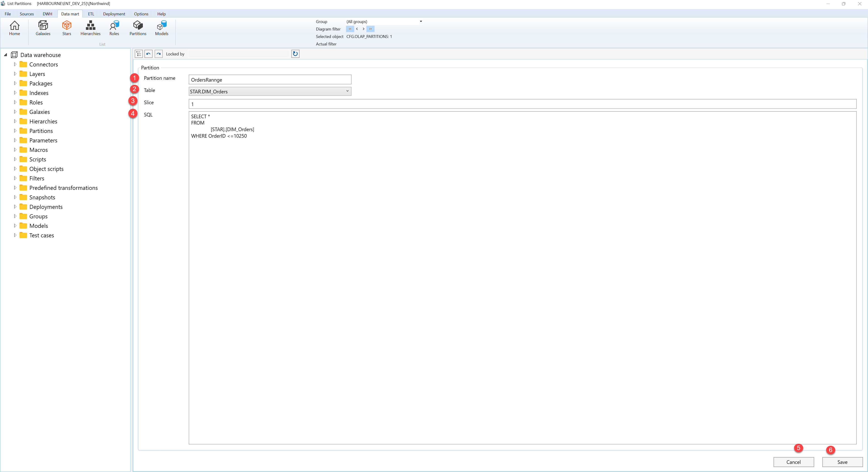Open the Table combo box
The height and width of the screenshot is (472, 868).
tap(270, 91)
